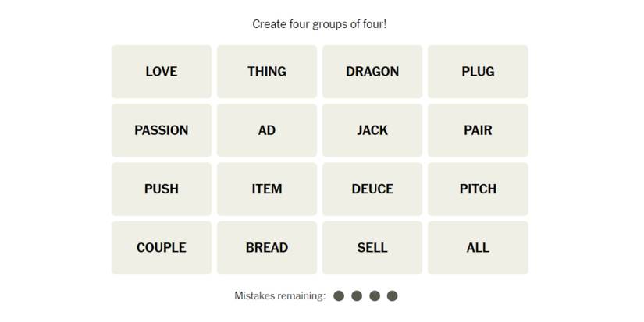Tap the PASSION tile
Screen dimensions: 644x322
pos(161,130)
